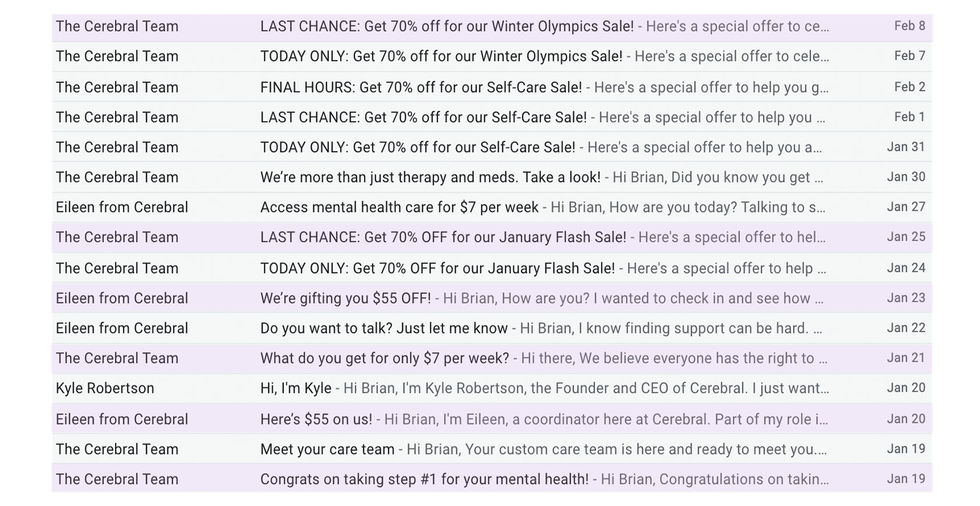Open 'Do you want to talk?' email

coord(384,328)
